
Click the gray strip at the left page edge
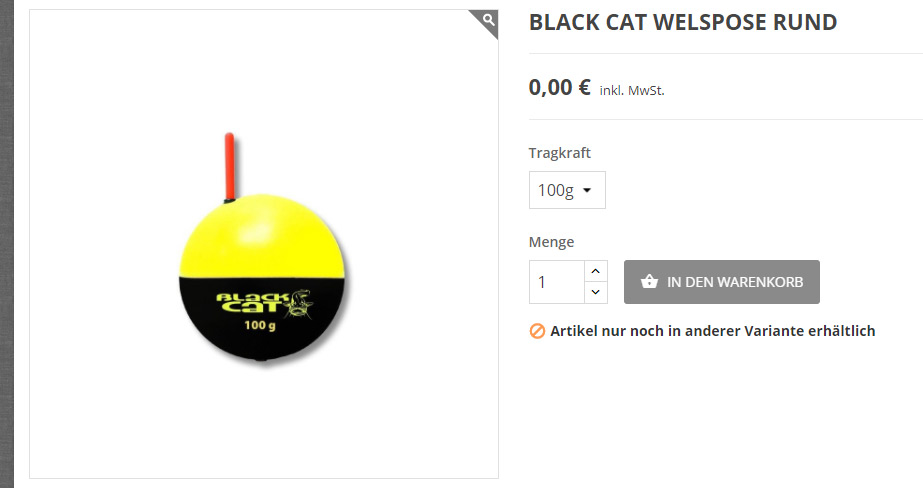click(6, 244)
